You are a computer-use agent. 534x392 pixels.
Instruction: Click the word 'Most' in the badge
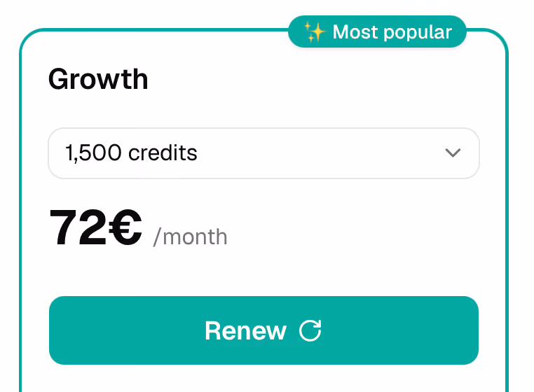(355, 32)
